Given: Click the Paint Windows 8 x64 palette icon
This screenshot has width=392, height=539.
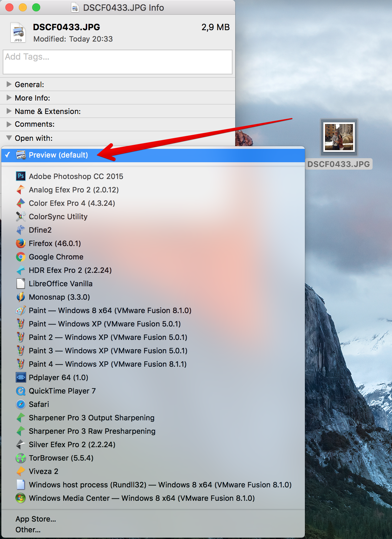Looking at the screenshot, I should point(21,310).
